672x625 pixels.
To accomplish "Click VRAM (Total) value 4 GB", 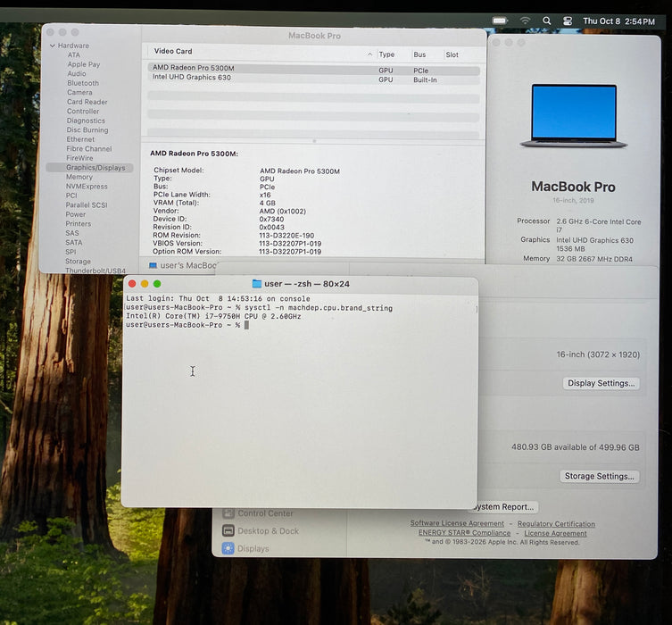I will (268, 203).
